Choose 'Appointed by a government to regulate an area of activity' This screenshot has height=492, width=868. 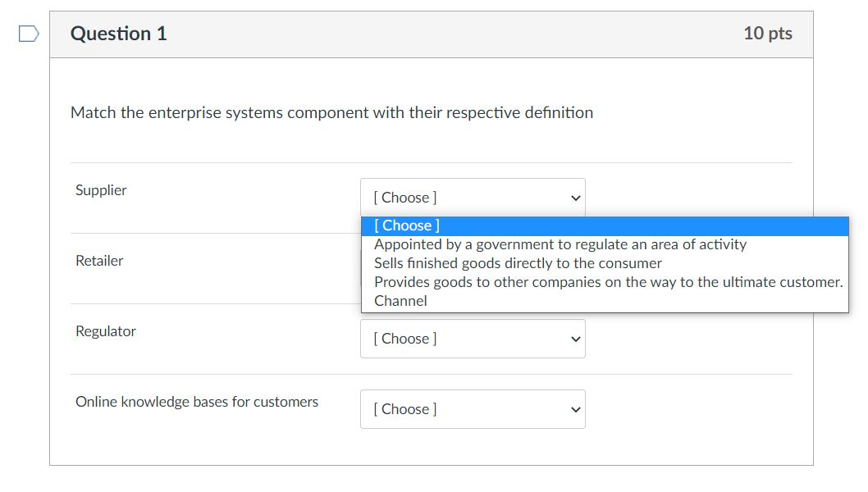(560, 244)
